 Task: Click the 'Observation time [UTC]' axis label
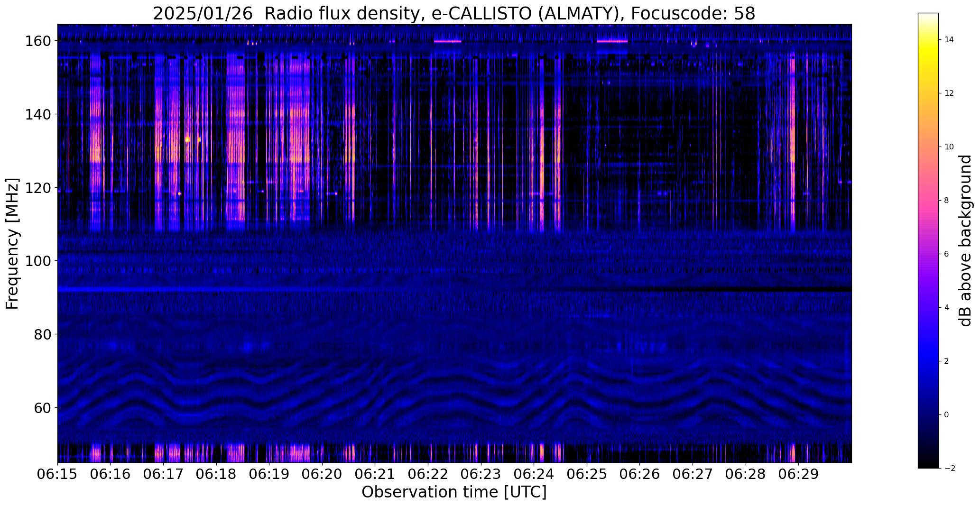coord(454,492)
